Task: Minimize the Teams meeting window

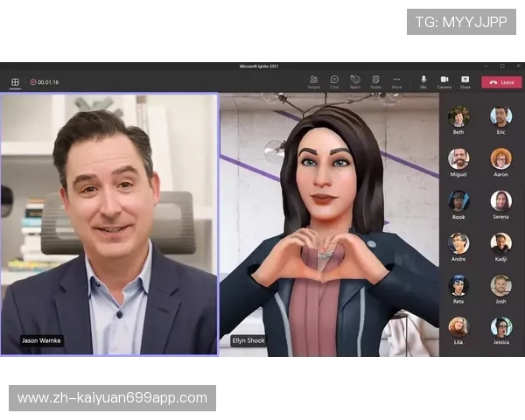Action: (486, 66)
